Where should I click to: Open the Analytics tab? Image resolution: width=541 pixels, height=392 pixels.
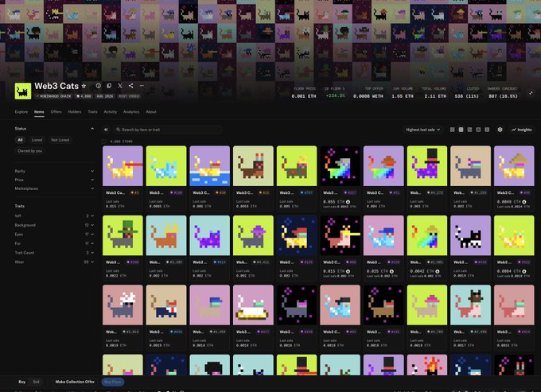click(131, 111)
